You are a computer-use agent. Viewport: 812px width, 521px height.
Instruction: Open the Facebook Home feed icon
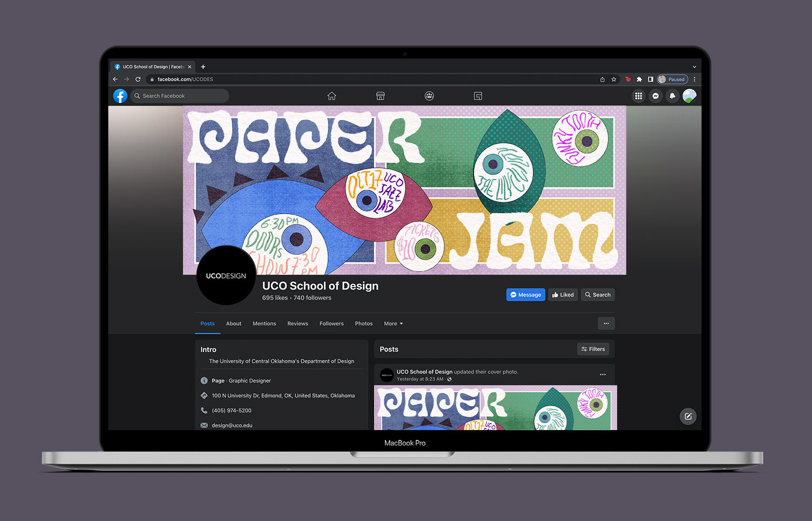pos(332,96)
